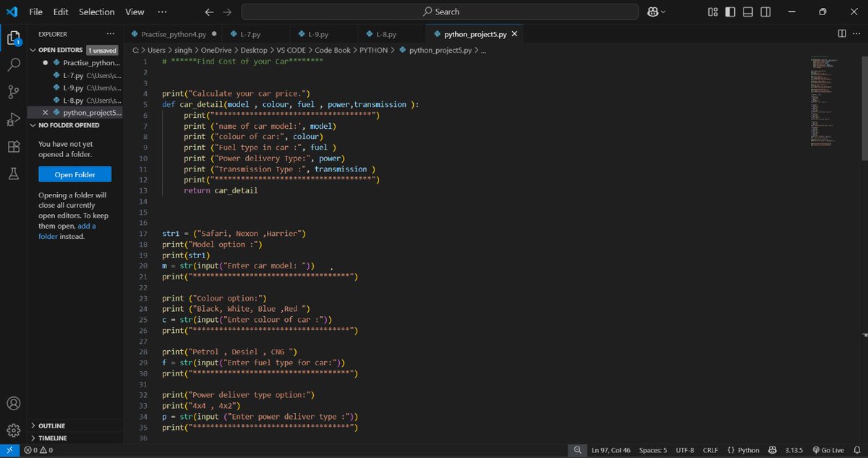Open the Explorer view in activity bar
Screen dimensions: 868x458
tap(13, 38)
